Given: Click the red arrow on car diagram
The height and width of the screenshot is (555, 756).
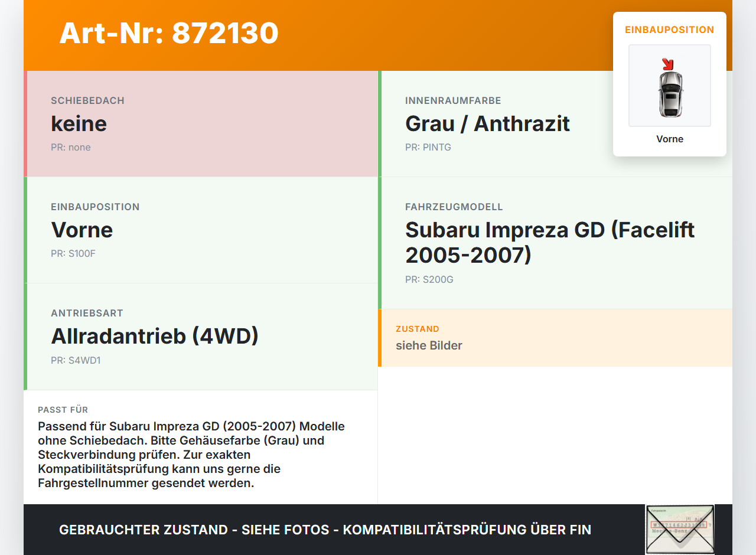Looking at the screenshot, I should point(667,64).
